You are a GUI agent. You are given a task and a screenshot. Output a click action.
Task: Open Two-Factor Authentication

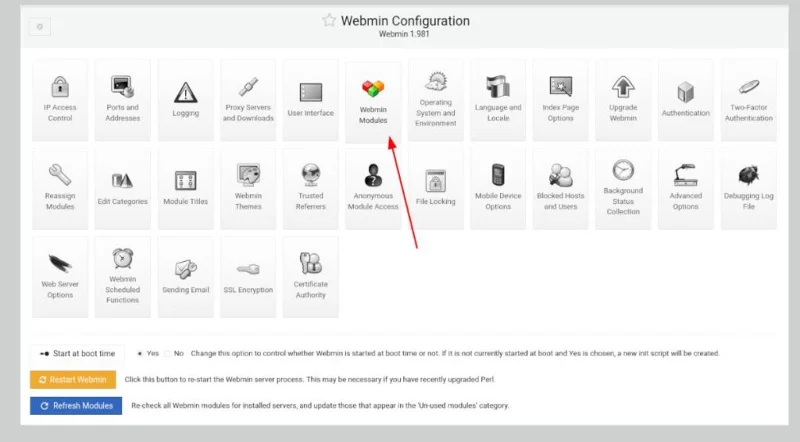(748, 100)
